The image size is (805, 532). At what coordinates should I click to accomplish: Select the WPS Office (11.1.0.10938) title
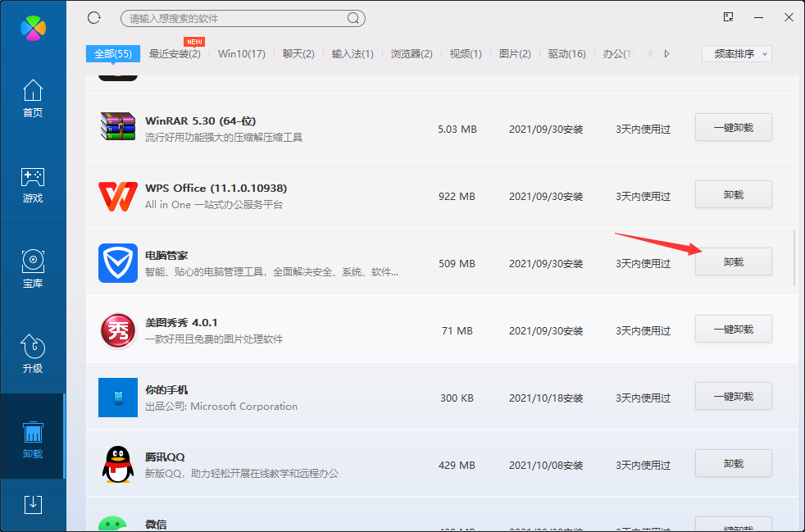click(x=216, y=189)
